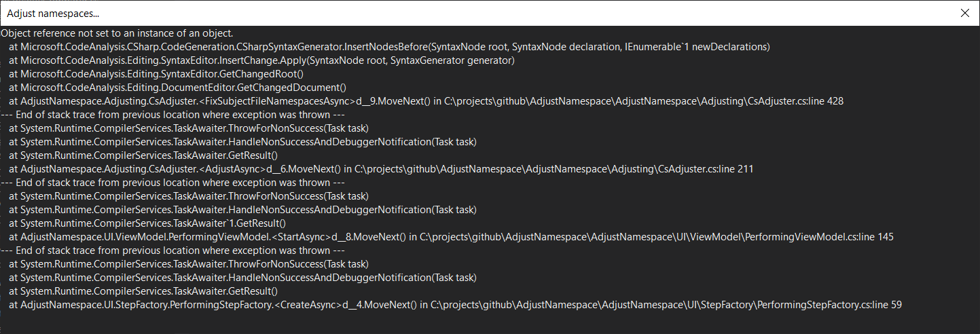980x334 pixels.
Task: Select 'Object reference not set' error message
Action: pyautogui.click(x=117, y=33)
